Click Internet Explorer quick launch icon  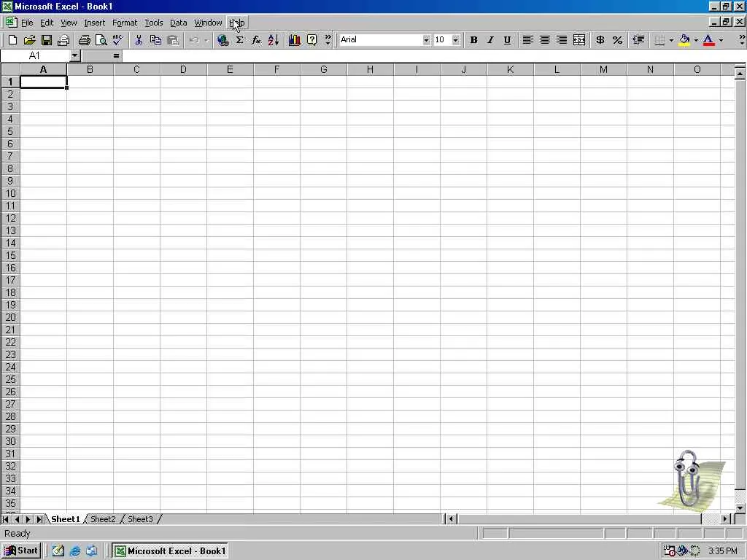(x=75, y=551)
